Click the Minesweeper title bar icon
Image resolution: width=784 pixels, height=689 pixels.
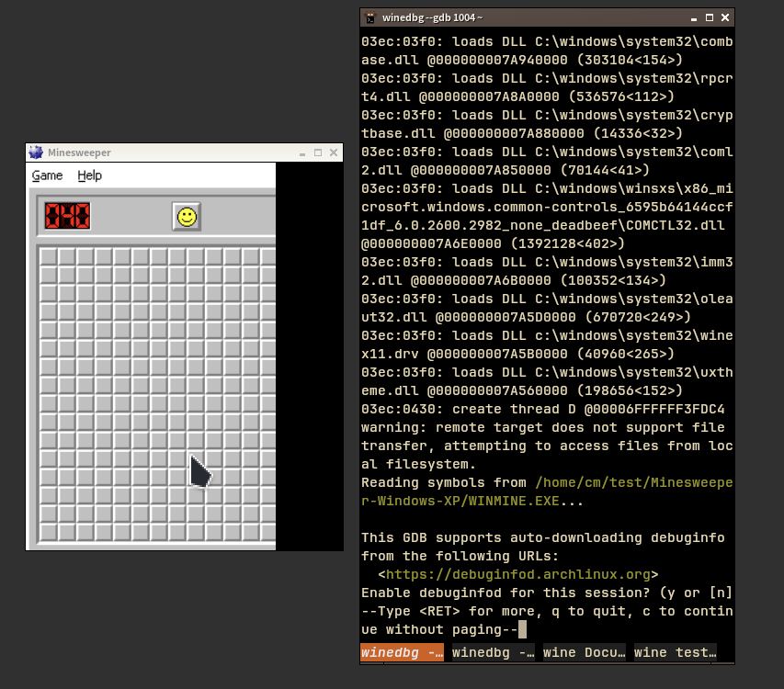click(35, 152)
